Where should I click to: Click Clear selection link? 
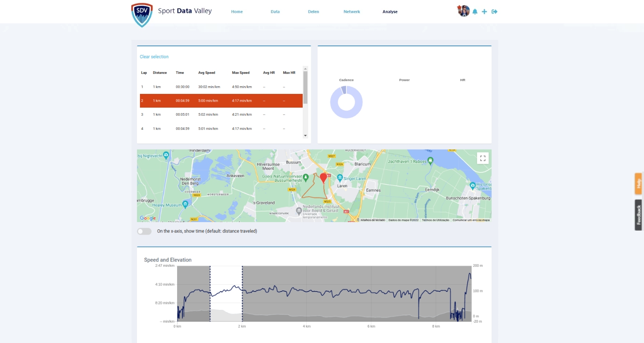(x=154, y=57)
